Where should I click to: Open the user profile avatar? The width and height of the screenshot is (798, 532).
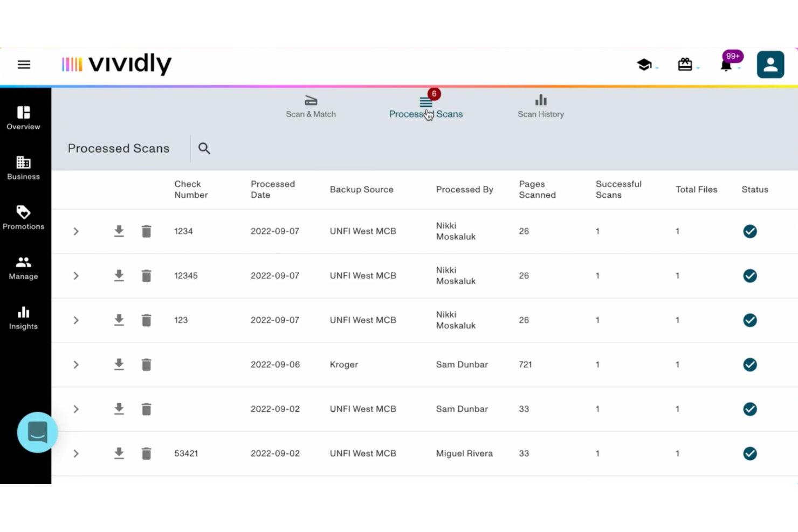tap(770, 64)
